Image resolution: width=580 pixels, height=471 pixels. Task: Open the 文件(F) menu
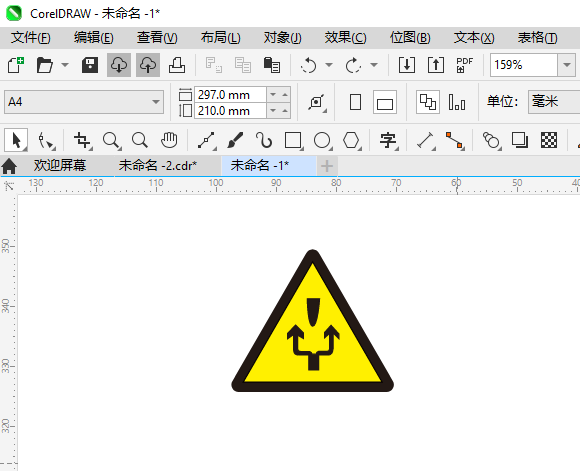pos(31,38)
